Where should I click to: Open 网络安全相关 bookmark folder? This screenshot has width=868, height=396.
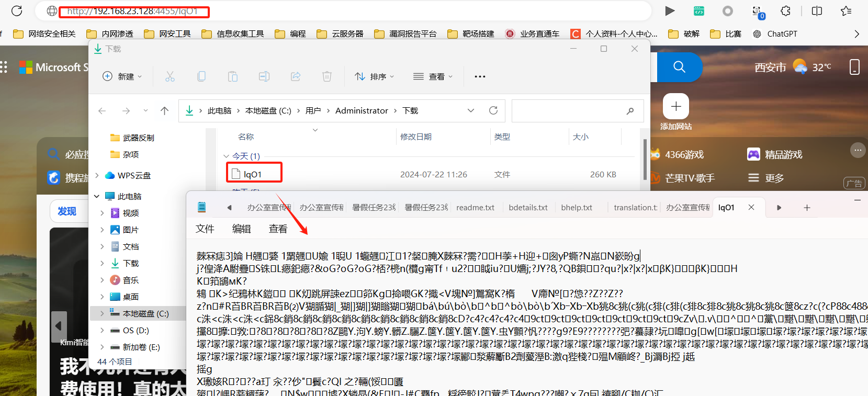coord(44,34)
